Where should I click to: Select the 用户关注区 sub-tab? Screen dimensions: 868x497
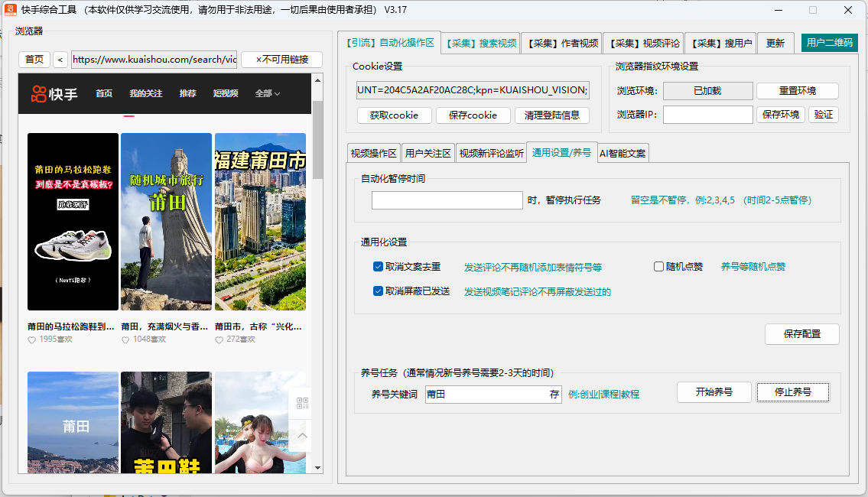[428, 154]
